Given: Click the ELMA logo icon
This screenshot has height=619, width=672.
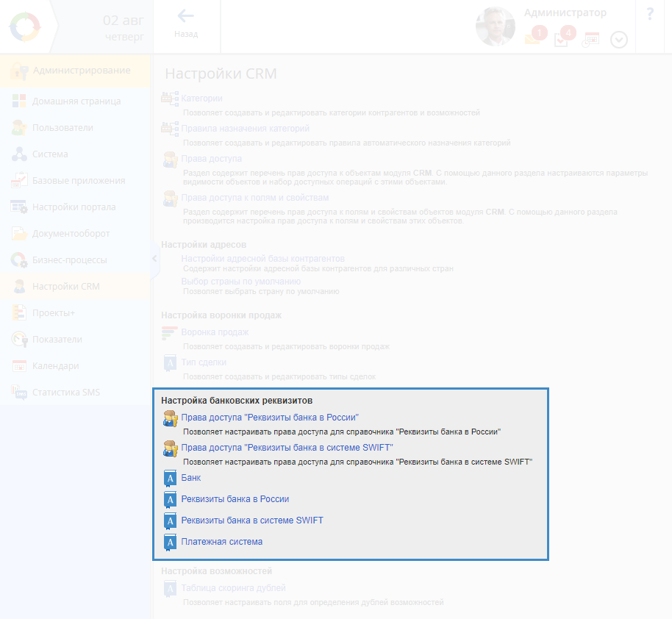Looking at the screenshot, I should click(x=26, y=27).
